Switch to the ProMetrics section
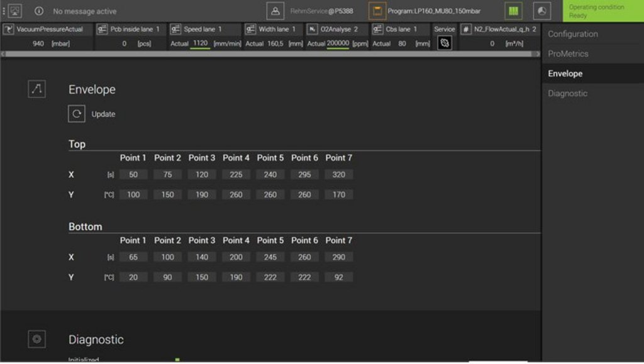Screen dimensions: 644x364 [x=568, y=54]
